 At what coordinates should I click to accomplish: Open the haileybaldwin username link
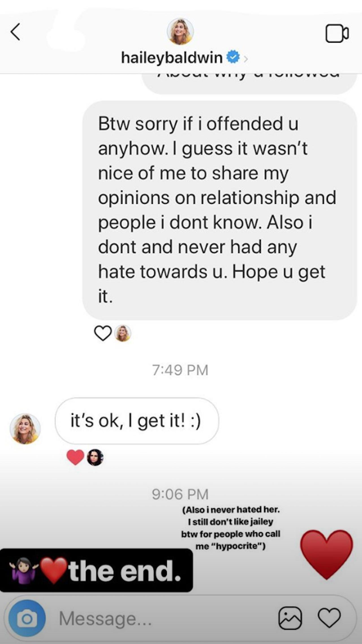(x=172, y=58)
